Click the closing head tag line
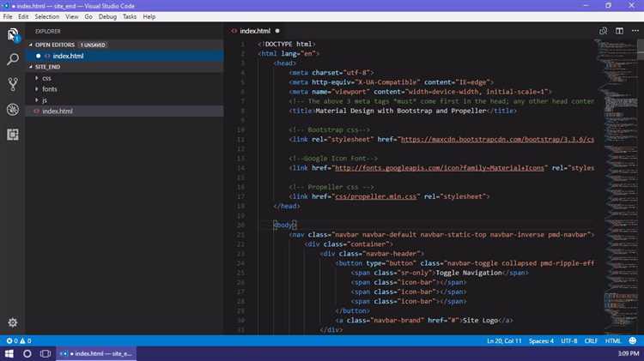This screenshot has width=644, height=361. pyautogui.click(x=287, y=206)
